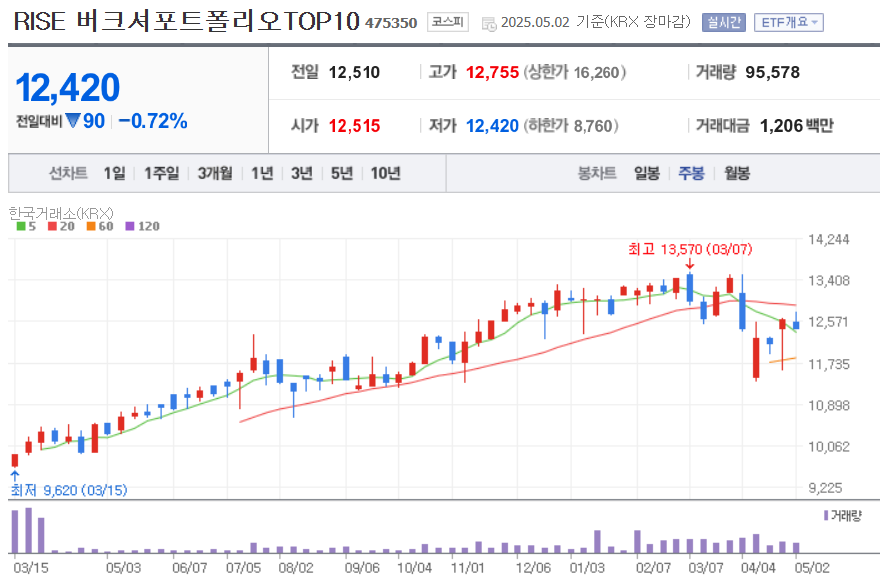Click the 한국거래소(KRX) label above the chart

(x=61, y=213)
